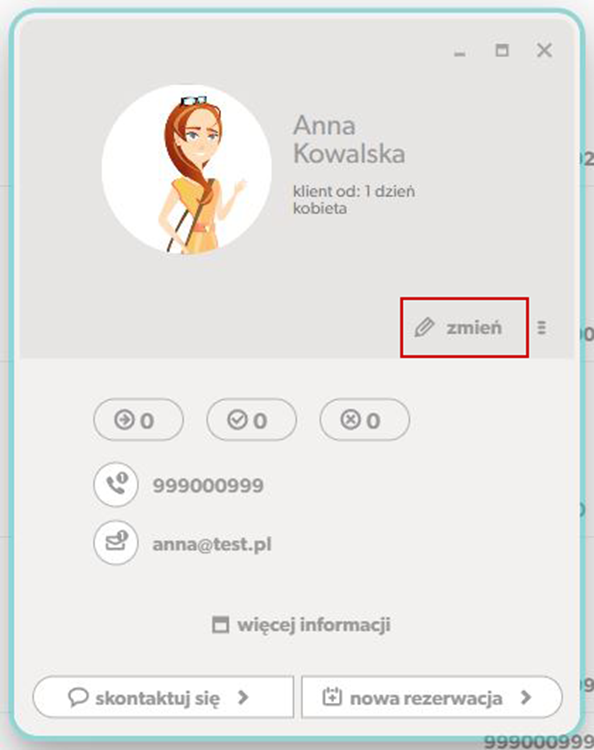Maximize the client card window
Image resolution: width=594 pixels, height=750 pixels.
pyautogui.click(x=502, y=50)
